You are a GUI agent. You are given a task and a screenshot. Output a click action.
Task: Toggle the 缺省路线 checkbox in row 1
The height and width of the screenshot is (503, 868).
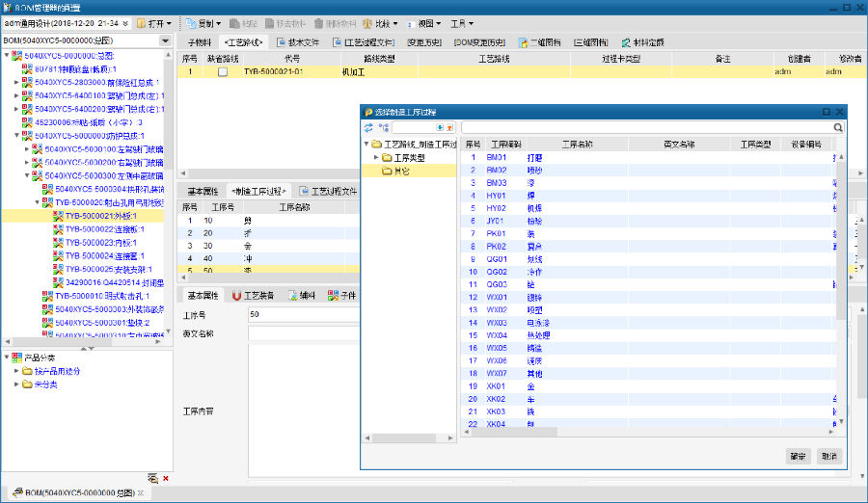coord(223,71)
